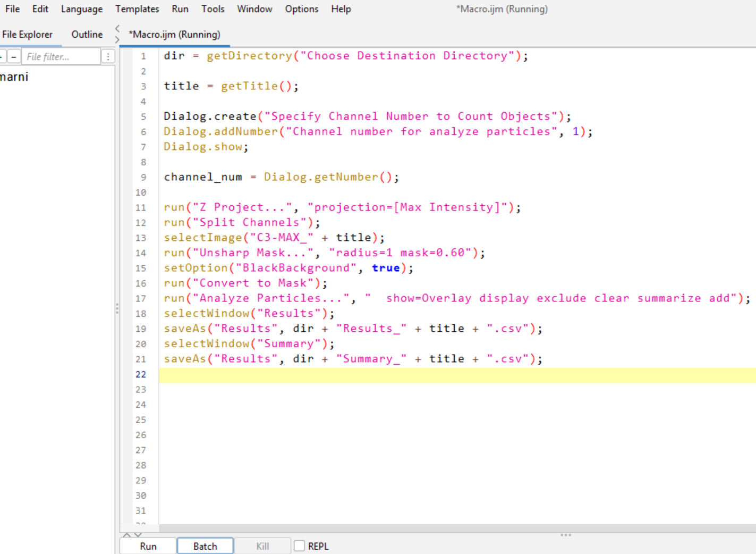Open the Options menu
This screenshot has height=554, width=756.
pyautogui.click(x=302, y=9)
